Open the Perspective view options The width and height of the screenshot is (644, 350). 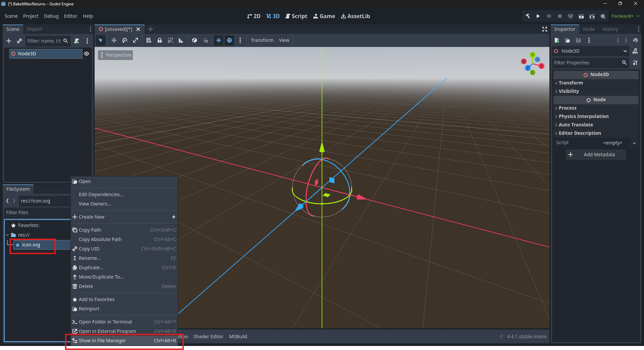point(116,55)
